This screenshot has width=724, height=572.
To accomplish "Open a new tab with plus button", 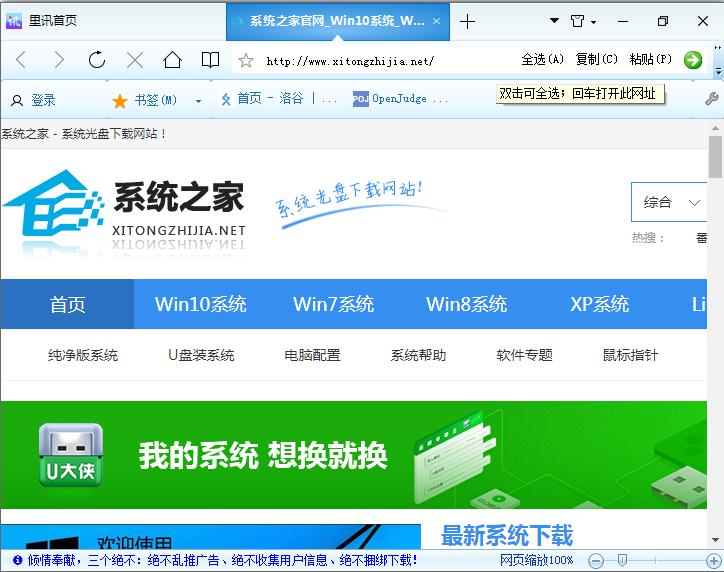I will [x=467, y=21].
